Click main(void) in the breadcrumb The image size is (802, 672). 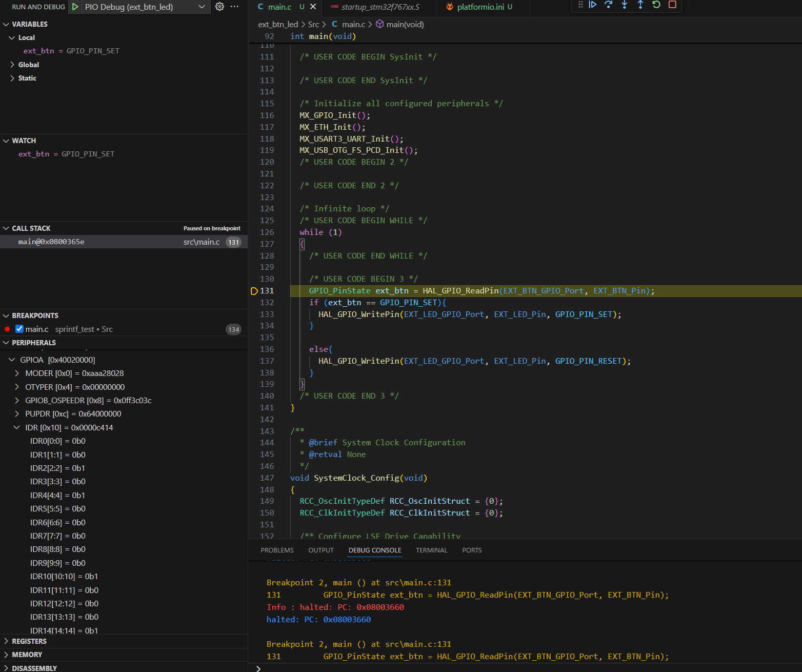(x=405, y=24)
